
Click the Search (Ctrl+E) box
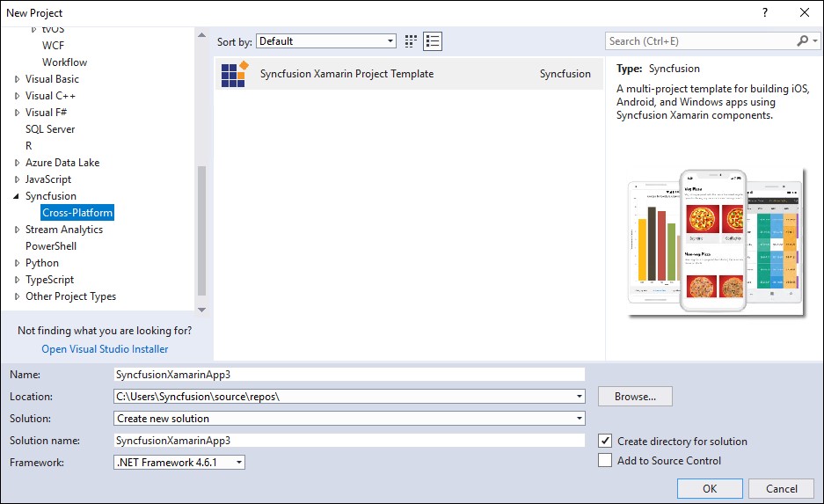(702, 41)
